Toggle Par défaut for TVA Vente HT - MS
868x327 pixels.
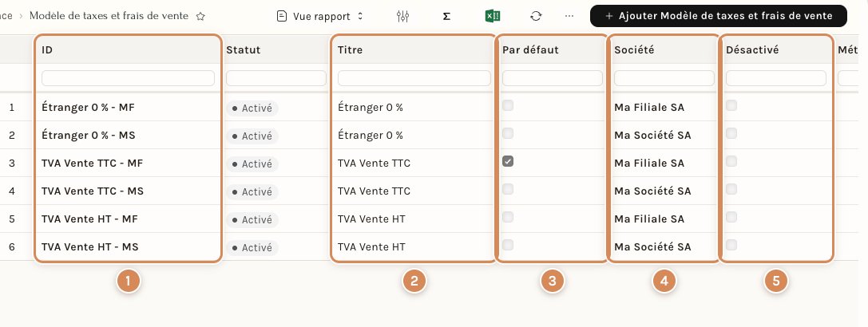click(x=508, y=245)
